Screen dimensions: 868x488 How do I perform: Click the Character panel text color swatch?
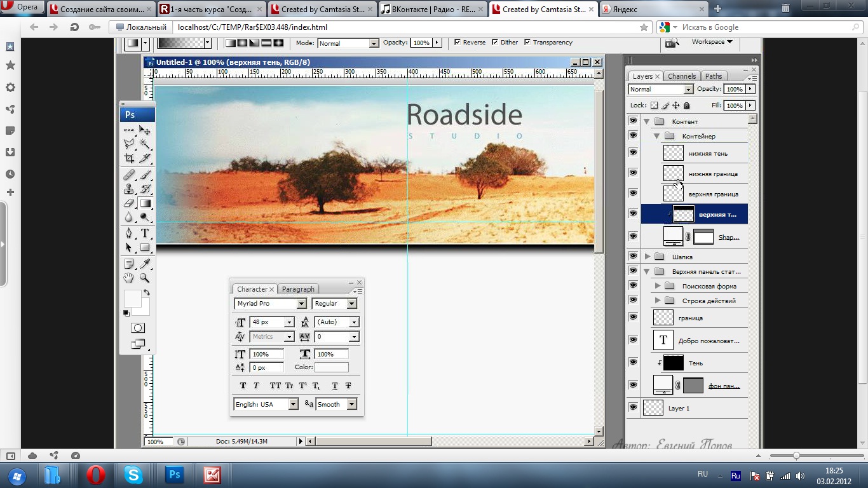tap(331, 367)
